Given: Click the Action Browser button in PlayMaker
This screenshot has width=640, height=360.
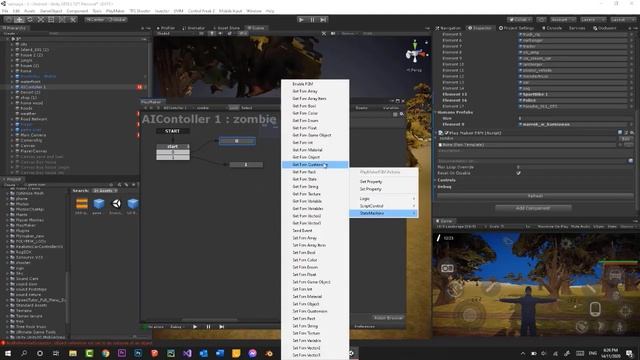Looking at the screenshot, I should [x=388, y=318].
